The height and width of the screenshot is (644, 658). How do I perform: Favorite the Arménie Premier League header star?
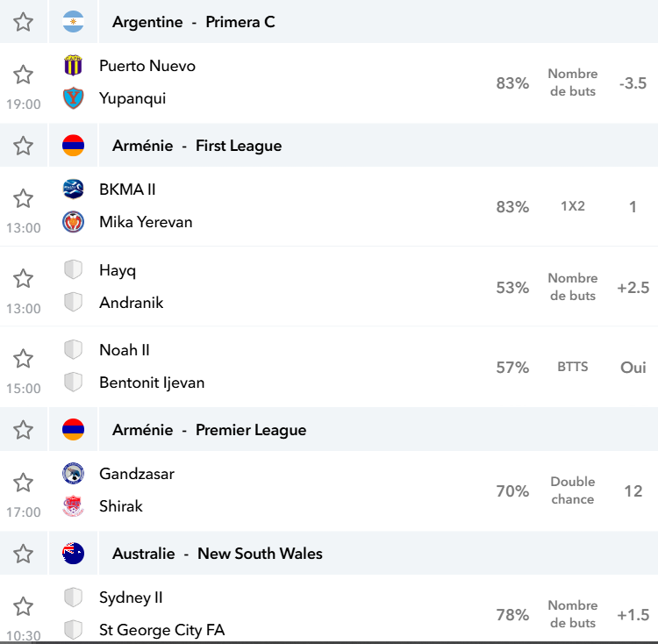coord(23,430)
